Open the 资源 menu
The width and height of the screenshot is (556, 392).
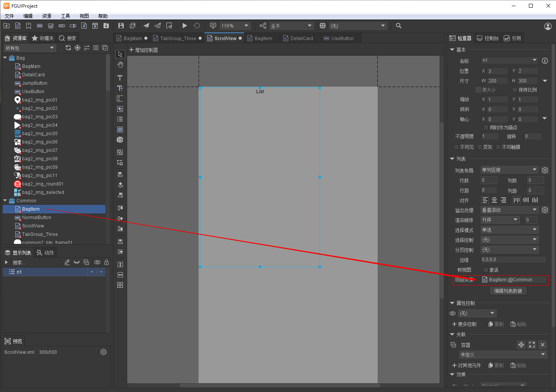(x=47, y=16)
